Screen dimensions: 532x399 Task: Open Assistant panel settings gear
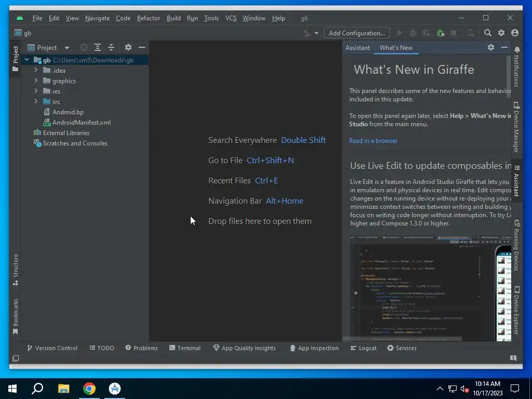[x=490, y=47]
